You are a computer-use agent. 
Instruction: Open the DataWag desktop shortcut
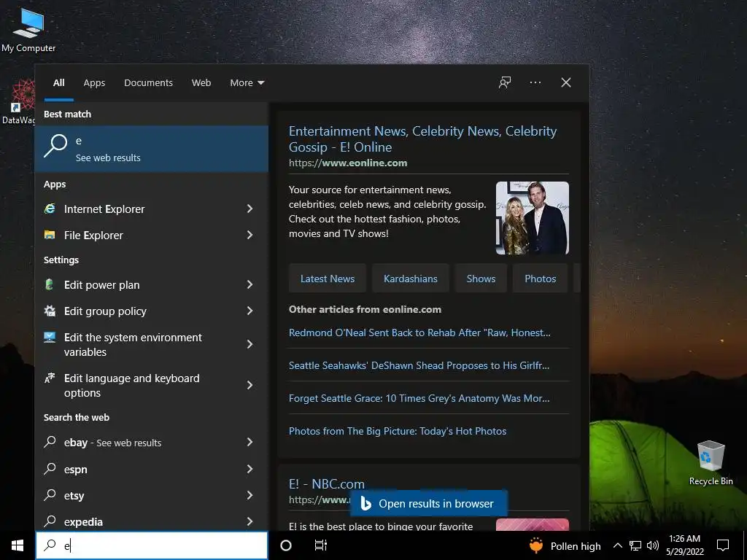pos(18,101)
